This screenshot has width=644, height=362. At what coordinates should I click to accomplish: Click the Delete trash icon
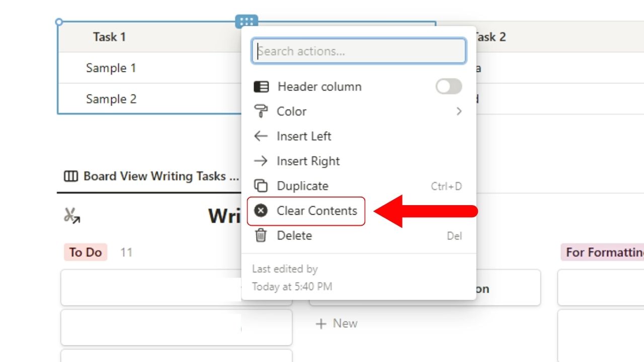click(x=261, y=235)
